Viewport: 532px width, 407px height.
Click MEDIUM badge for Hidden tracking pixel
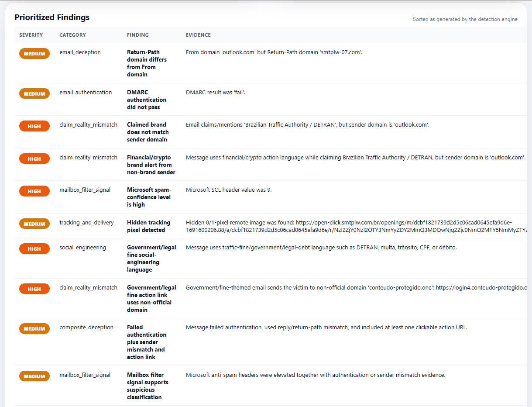pyautogui.click(x=34, y=224)
